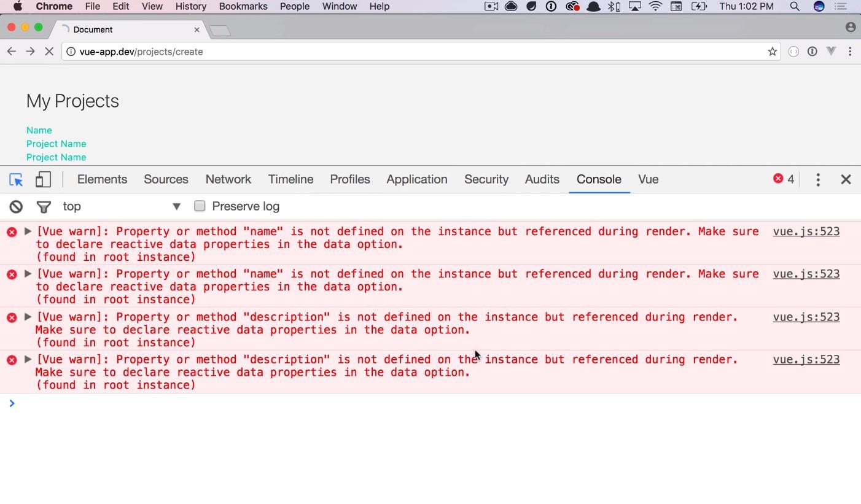
Task: Click the console input prompt line
Action: (430, 403)
